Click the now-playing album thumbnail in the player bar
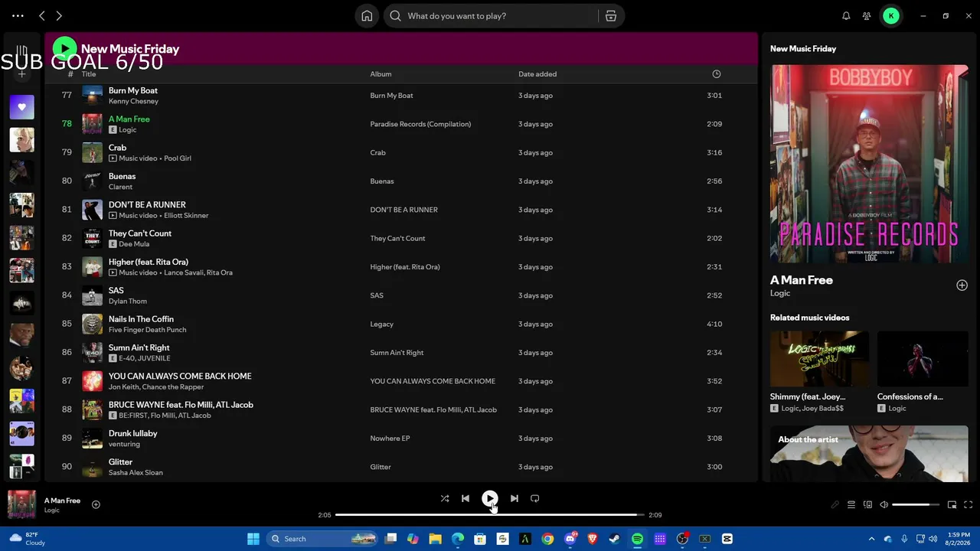This screenshot has width=980, height=551. point(21,505)
